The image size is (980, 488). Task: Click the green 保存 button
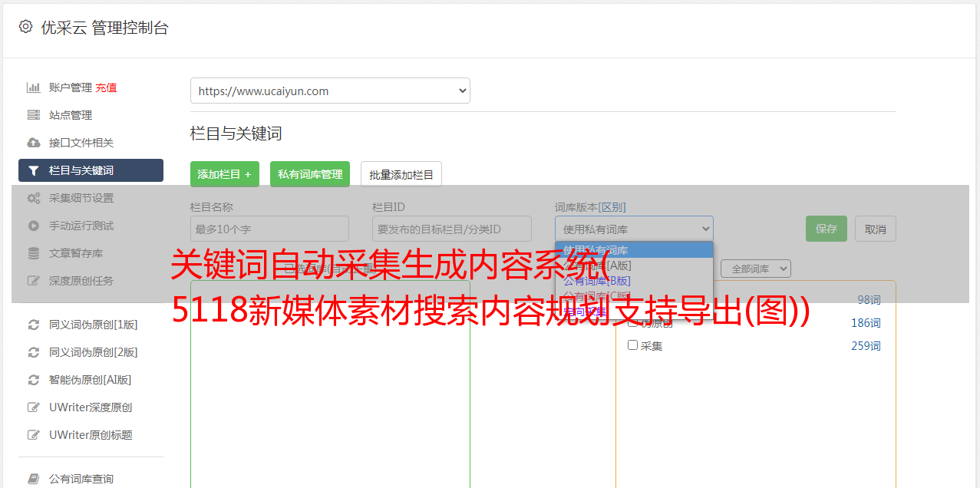point(827,229)
